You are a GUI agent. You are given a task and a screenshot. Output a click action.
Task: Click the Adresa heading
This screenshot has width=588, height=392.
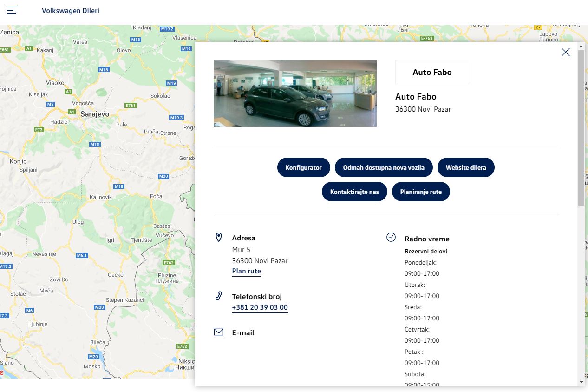click(244, 238)
